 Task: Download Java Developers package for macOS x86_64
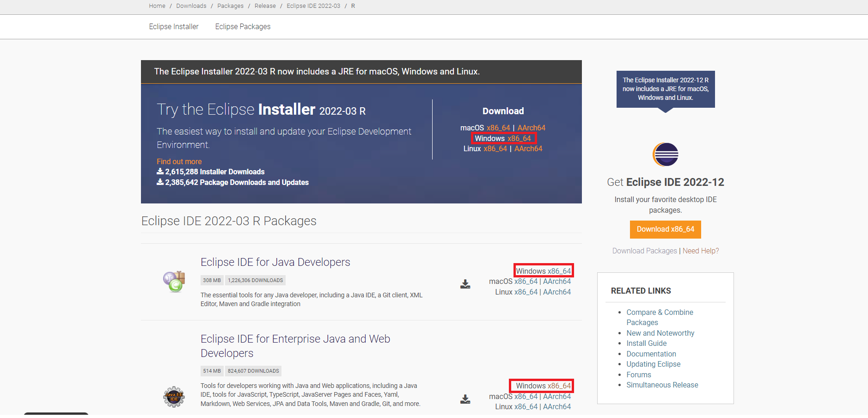point(526,281)
